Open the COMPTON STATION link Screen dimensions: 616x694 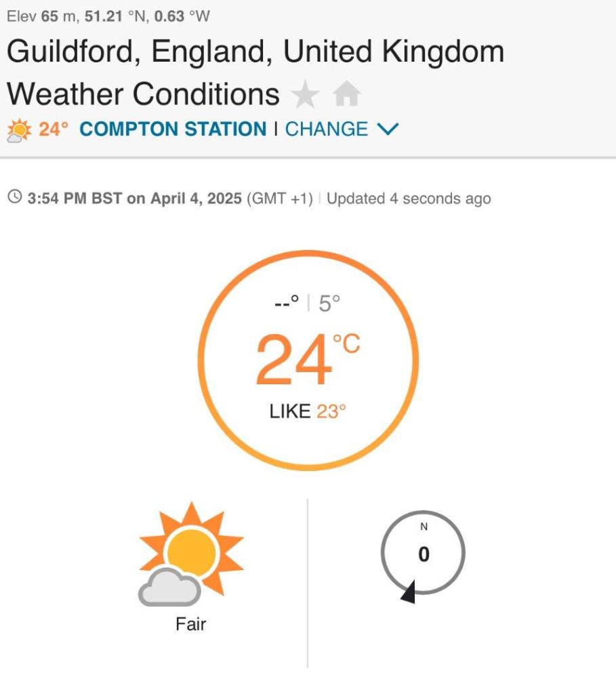point(173,129)
